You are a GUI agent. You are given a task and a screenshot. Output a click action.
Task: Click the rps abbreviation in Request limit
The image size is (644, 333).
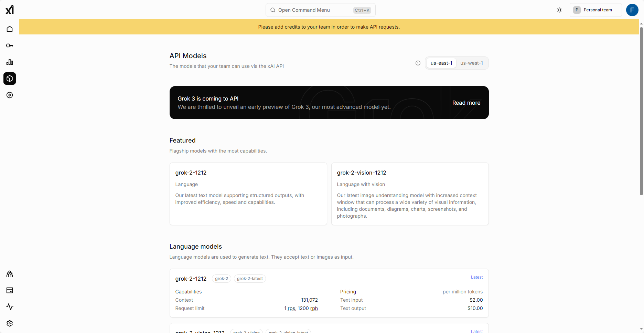[x=291, y=309]
